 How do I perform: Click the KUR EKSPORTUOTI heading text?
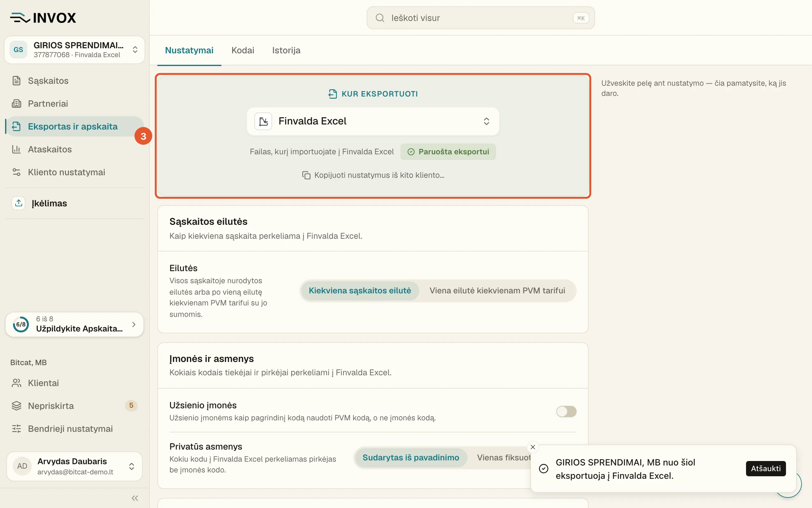click(379, 94)
